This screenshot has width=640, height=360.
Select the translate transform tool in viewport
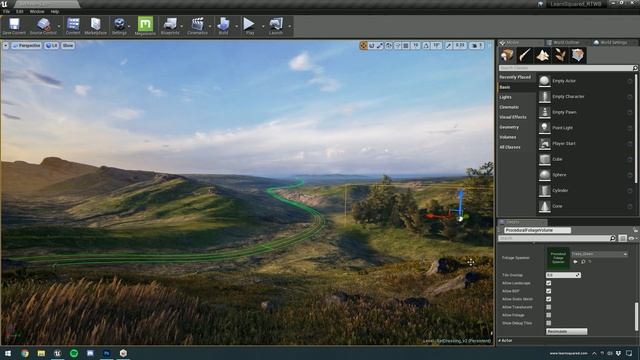click(x=364, y=45)
